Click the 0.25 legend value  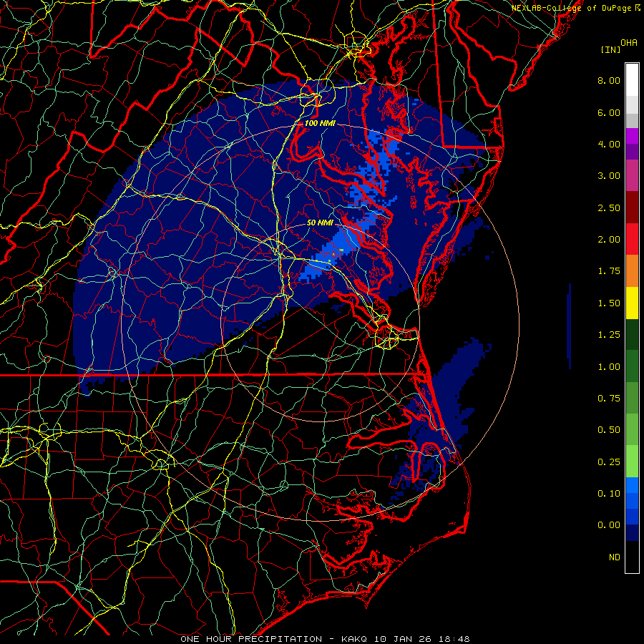click(x=609, y=462)
